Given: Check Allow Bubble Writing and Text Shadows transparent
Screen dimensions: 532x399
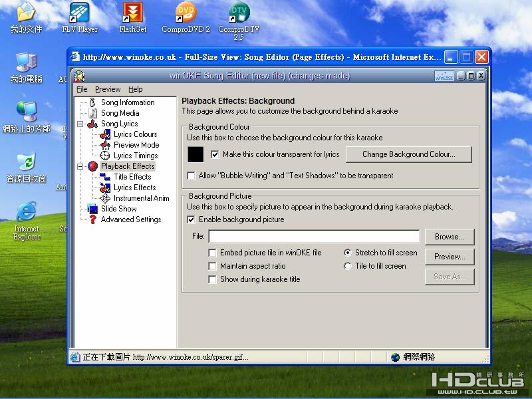Looking at the screenshot, I should coord(192,176).
